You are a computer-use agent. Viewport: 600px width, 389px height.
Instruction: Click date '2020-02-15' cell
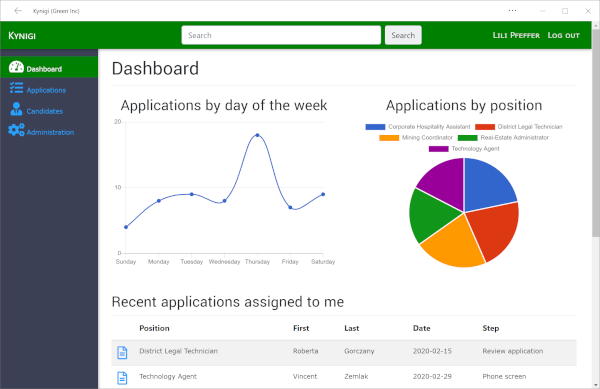(x=432, y=351)
